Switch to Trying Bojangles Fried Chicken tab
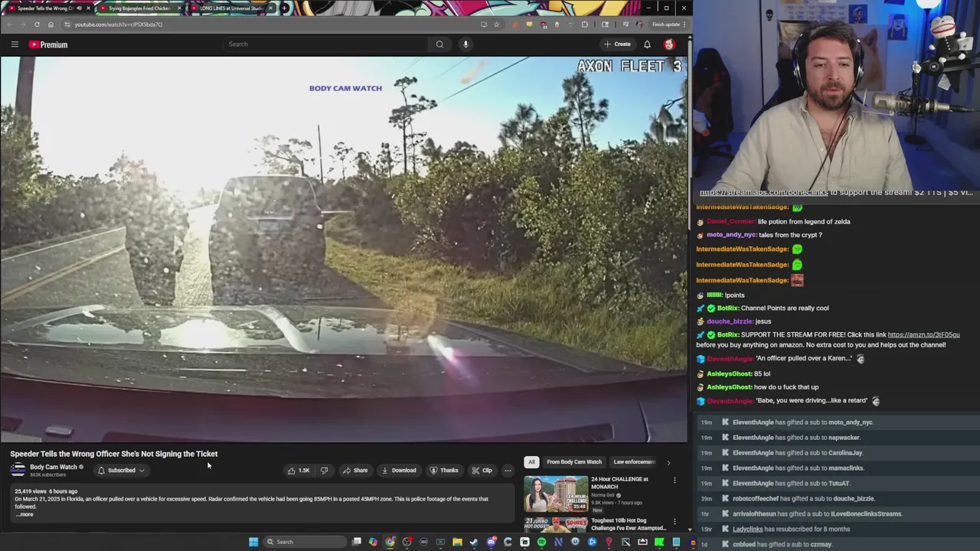 click(138, 8)
